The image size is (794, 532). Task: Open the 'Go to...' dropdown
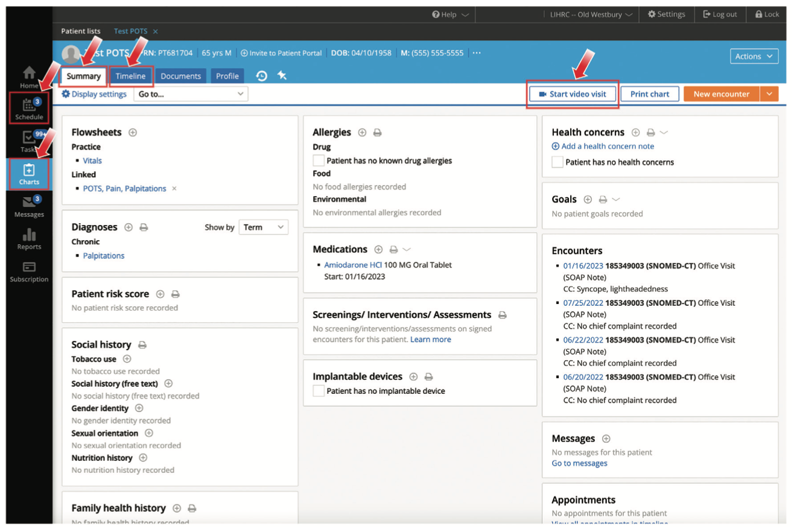(191, 94)
